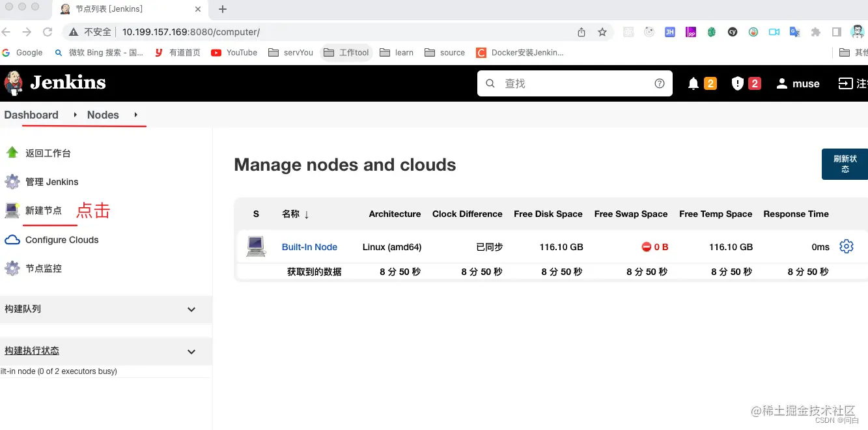Open 有道首页 bookmark
The height and width of the screenshot is (430, 868).
click(177, 53)
